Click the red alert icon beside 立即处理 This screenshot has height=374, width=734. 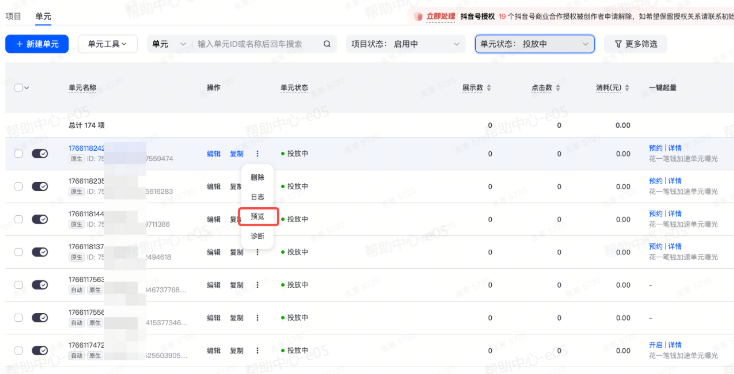418,16
